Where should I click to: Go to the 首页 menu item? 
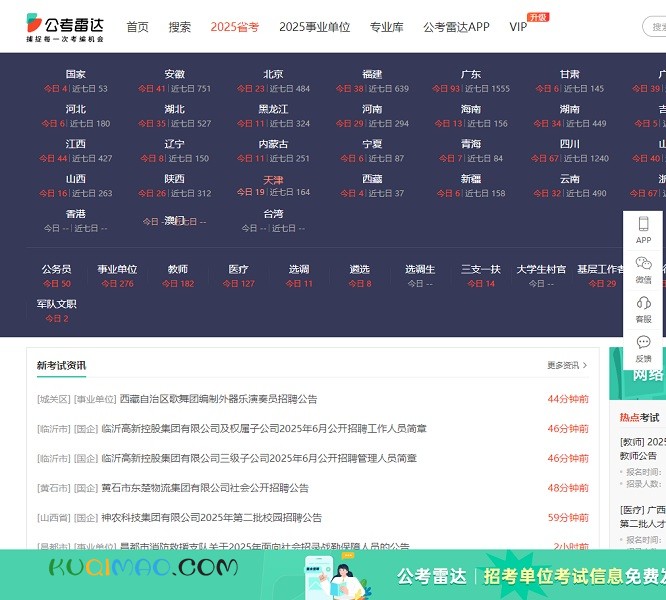tap(138, 27)
